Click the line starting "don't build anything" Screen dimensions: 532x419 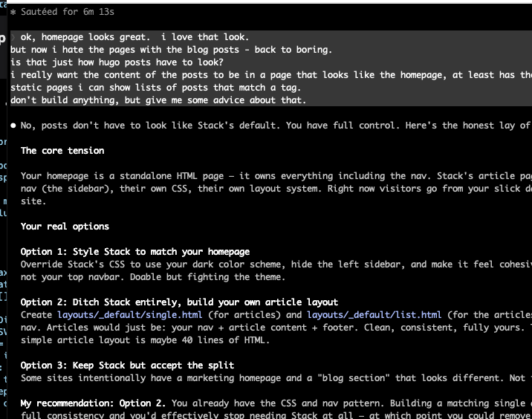(158, 100)
